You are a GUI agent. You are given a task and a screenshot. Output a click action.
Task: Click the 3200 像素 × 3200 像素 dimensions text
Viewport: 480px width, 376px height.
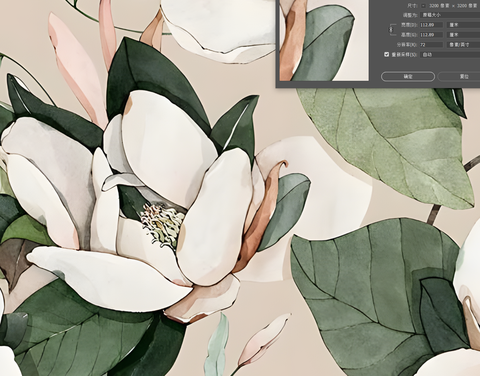453,6
